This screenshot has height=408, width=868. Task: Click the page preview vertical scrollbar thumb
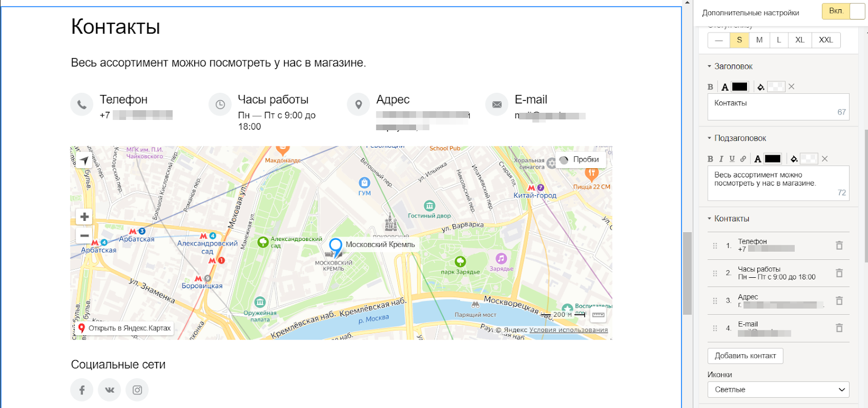tap(687, 273)
